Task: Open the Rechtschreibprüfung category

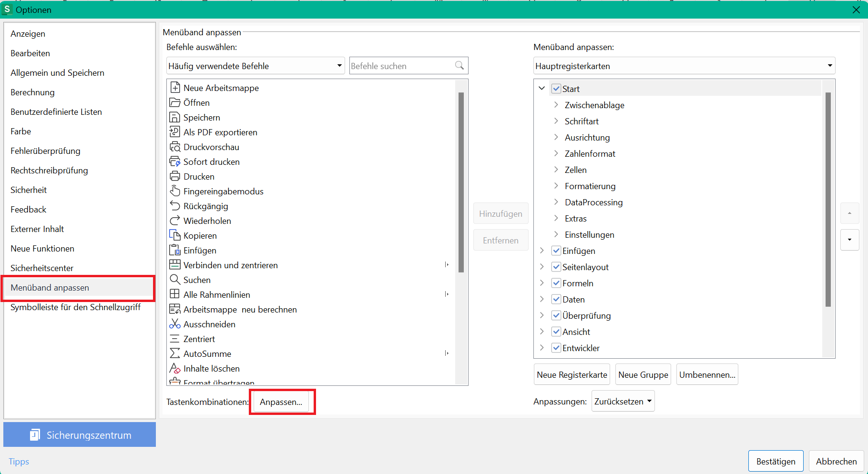Action: click(79, 170)
